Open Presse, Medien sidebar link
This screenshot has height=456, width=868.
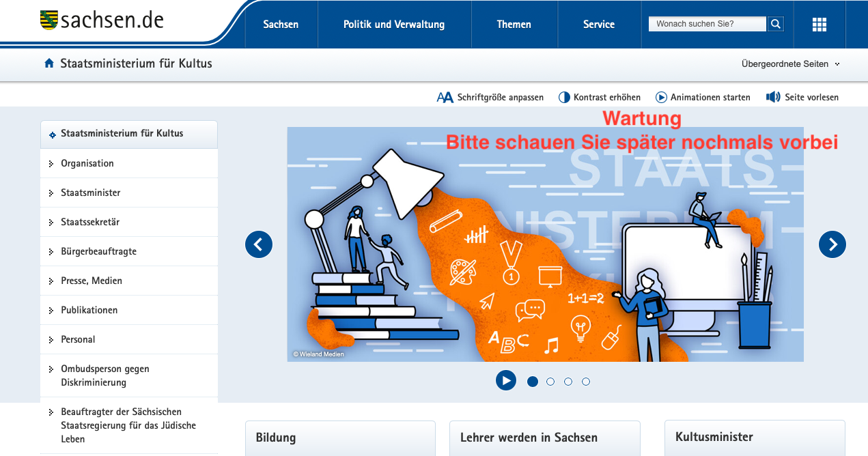(x=92, y=281)
